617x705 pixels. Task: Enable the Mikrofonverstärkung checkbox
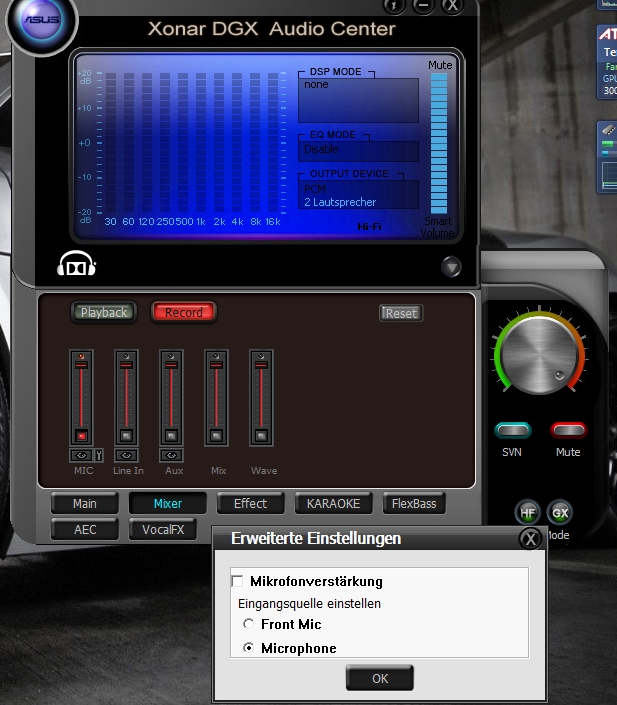tap(237, 581)
